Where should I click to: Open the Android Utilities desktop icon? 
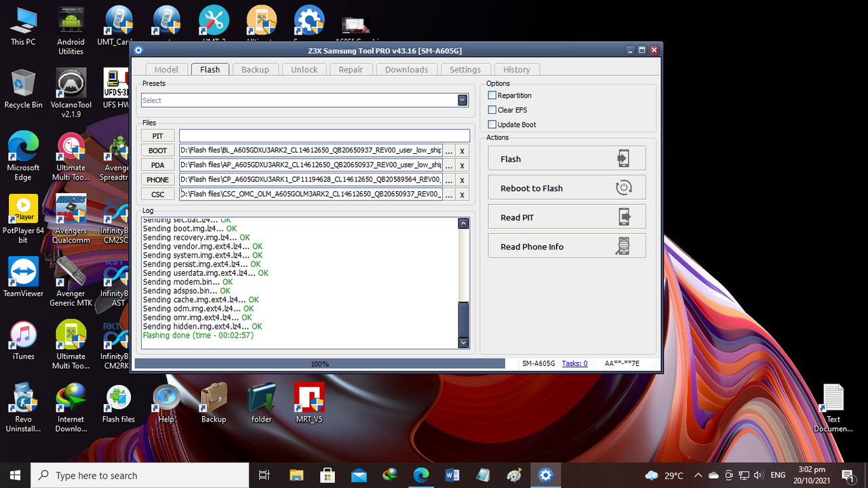(x=71, y=31)
